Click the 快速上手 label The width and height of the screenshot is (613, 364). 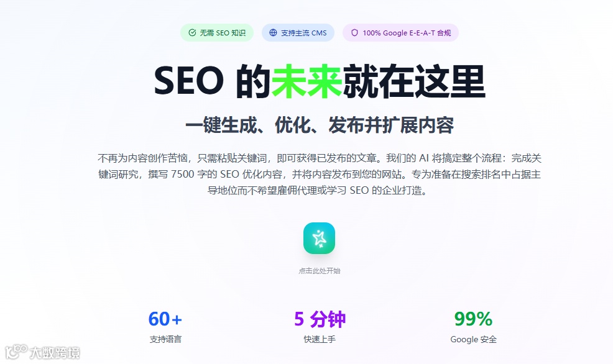320,339
